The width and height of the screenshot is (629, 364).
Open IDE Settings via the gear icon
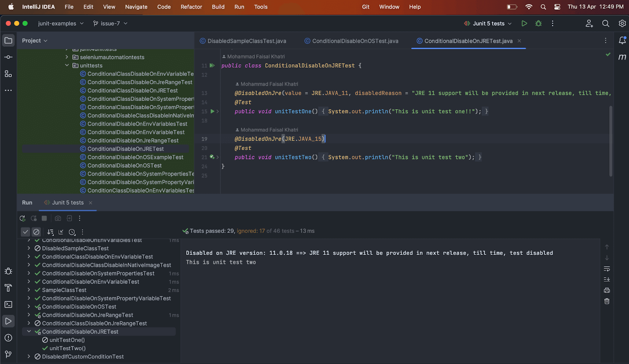coord(622,23)
